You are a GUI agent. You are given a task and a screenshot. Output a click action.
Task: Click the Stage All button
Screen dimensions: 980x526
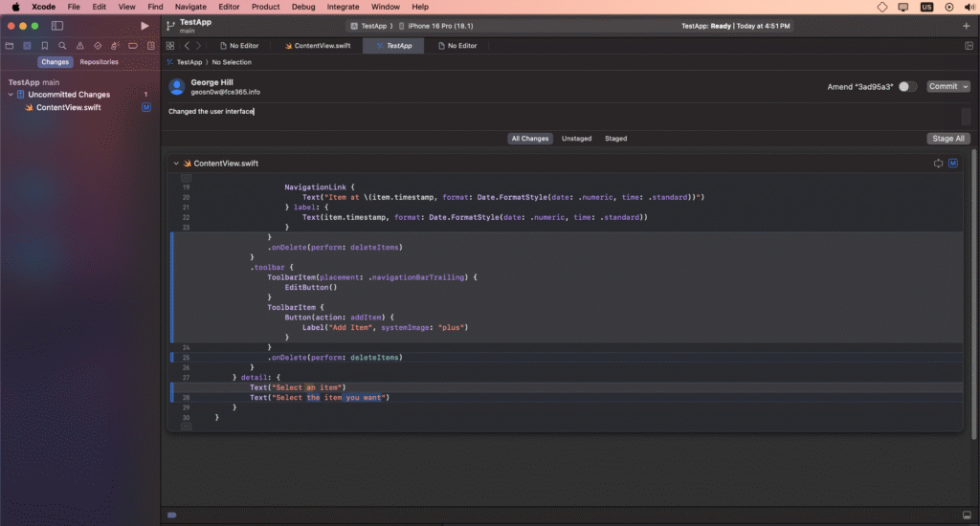point(948,139)
